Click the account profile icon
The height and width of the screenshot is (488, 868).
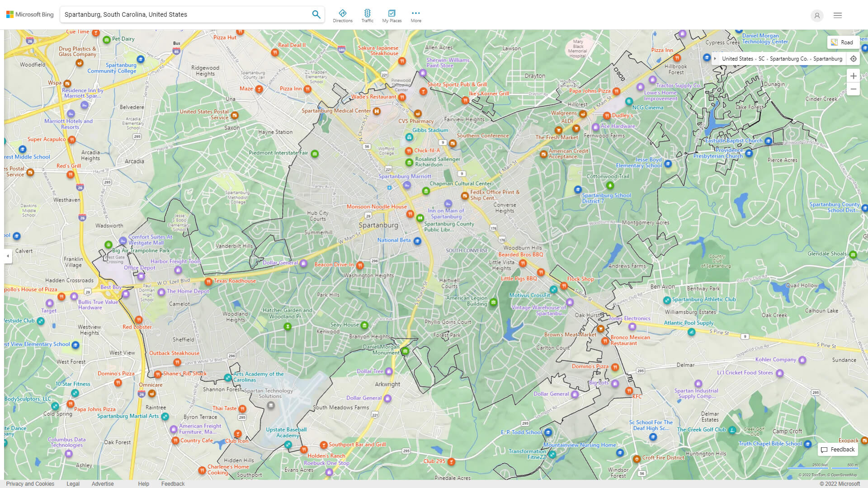point(817,15)
